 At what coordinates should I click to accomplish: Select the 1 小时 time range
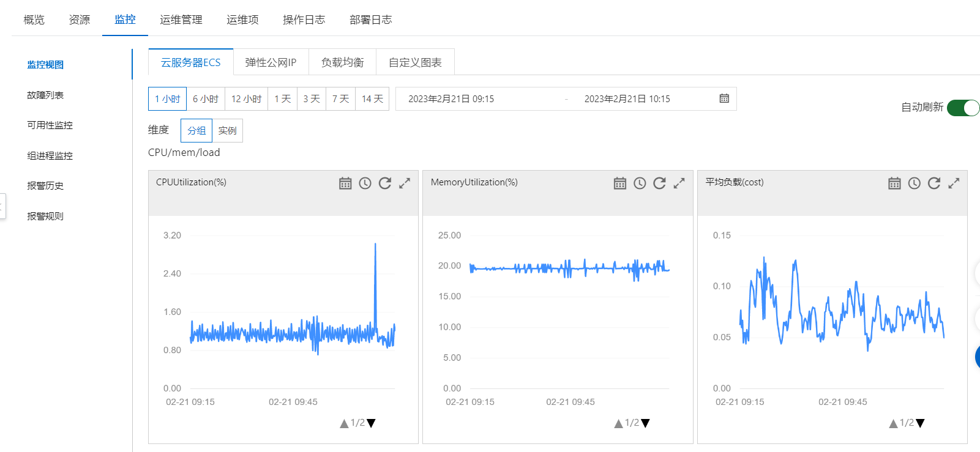[x=167, y=98]
